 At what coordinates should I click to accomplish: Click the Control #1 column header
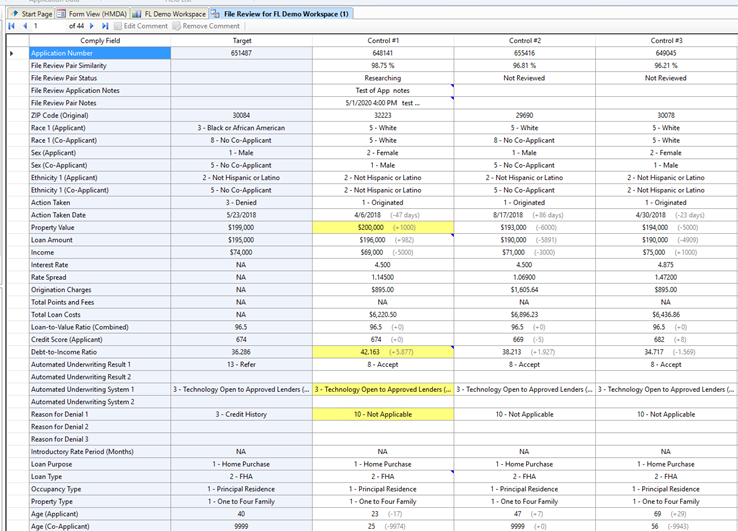pyautogui.click(x=383, y=40)
